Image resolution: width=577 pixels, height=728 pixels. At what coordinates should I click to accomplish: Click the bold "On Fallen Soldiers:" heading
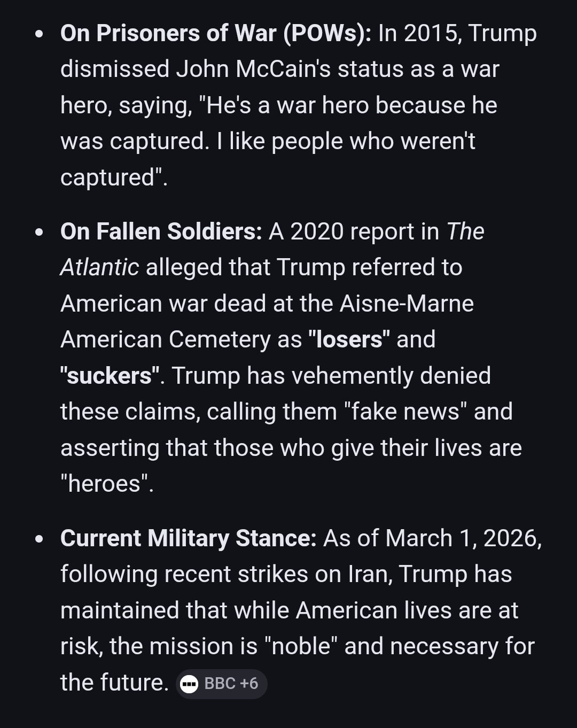(161, 231)
